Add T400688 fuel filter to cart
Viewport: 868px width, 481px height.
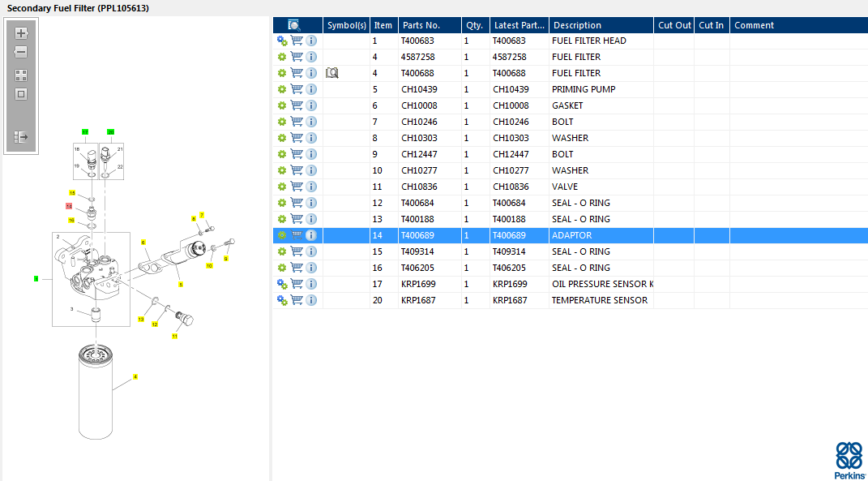click(297, 72)
